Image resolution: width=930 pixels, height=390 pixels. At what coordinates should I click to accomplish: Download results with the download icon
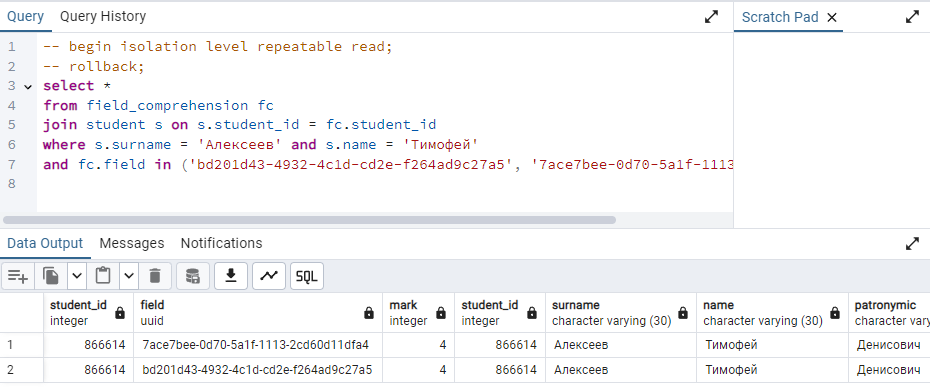coord(231,276)
